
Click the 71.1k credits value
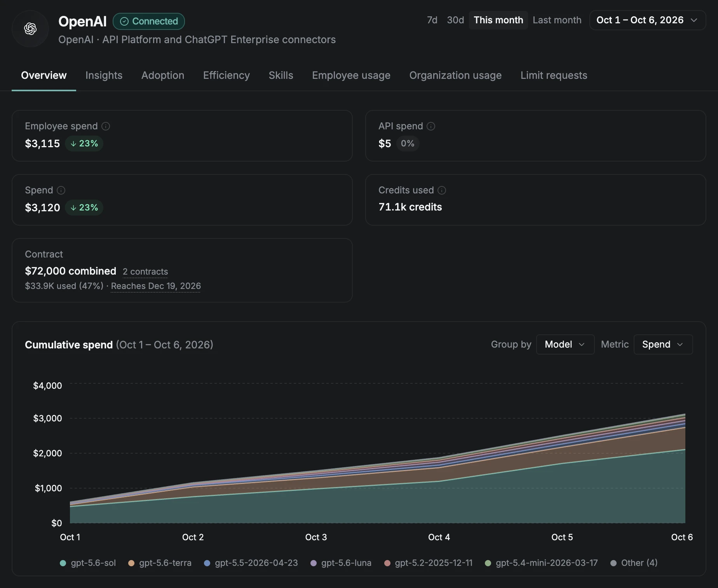click(x=410, y=207)
